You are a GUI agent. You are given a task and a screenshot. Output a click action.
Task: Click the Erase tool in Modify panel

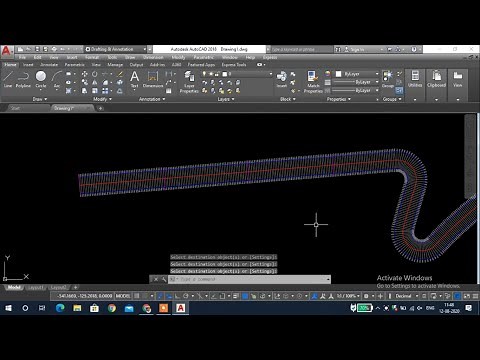pyautogui.click(x=120, y=74)
